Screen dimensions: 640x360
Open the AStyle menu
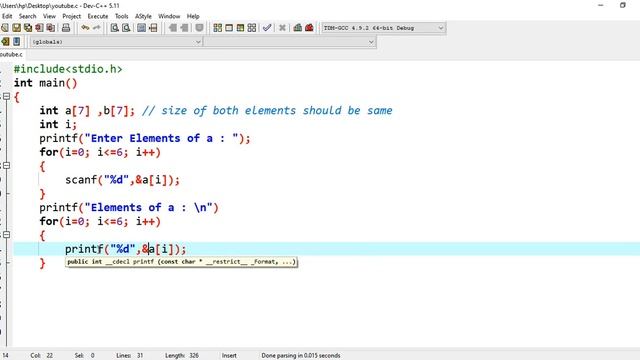coord(143,16)
